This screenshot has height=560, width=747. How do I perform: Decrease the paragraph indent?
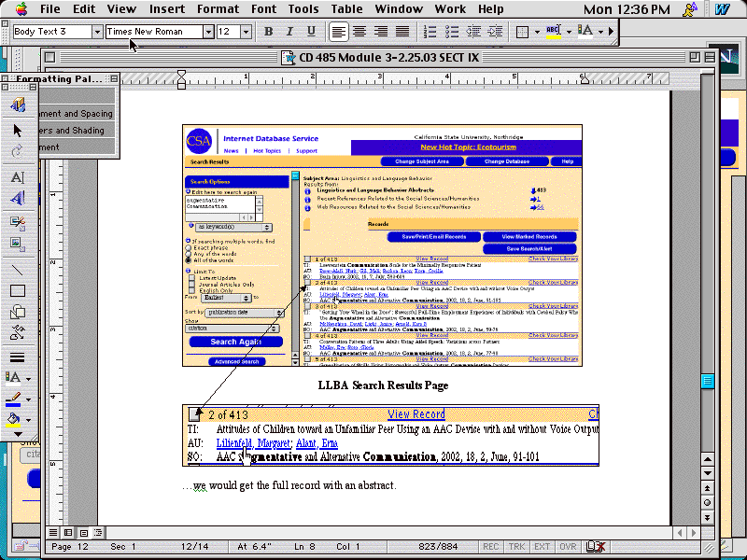pyautogui.click(x=473, y=32)
